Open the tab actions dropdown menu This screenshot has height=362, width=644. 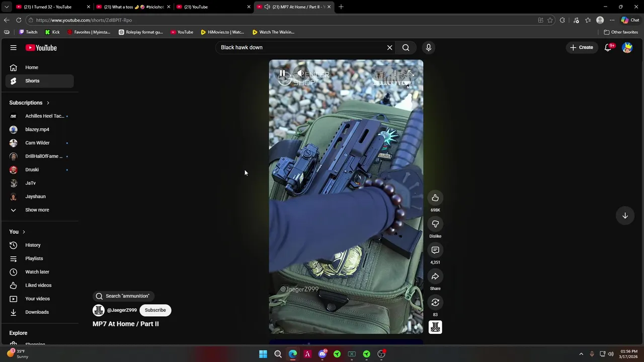click(6, 7)
